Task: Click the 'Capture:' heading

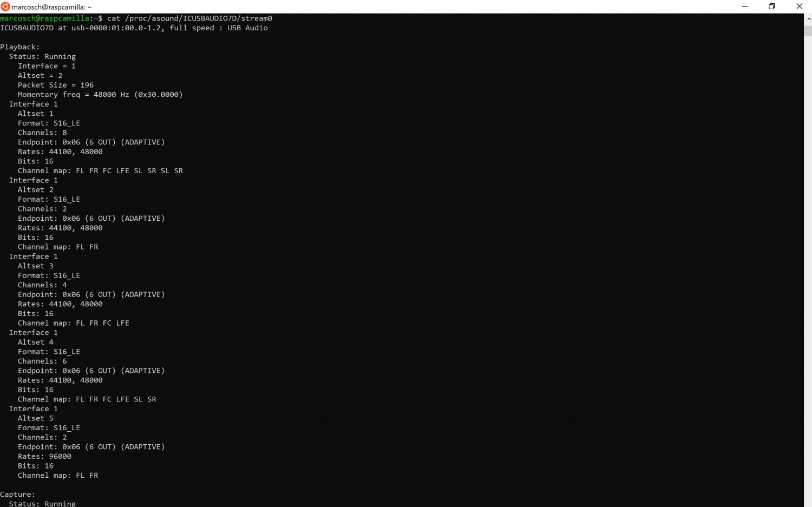Action: 18,495
